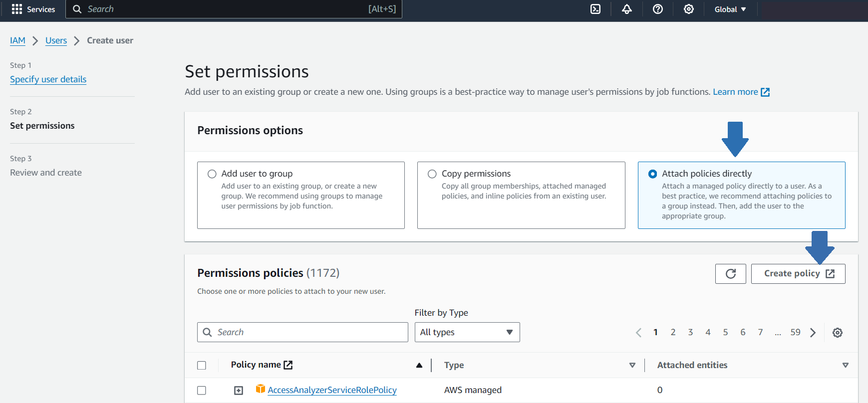Viewport: 868px width, 403px height.
Task: Go to policies page 2
Action: tap(673, 332)
